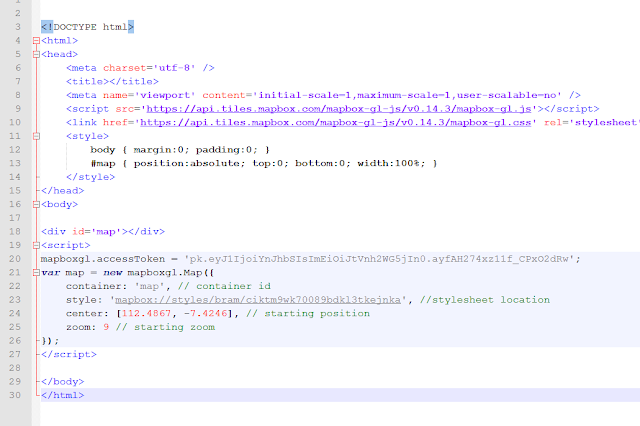Click the closing html tag
Image resolution: width=640 pixels, height=426 pixels.
62,395
